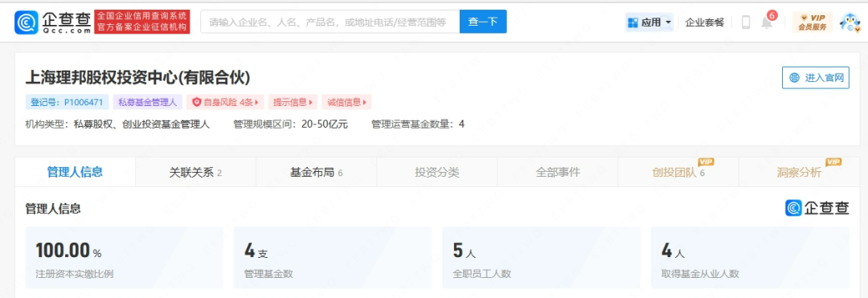Switch to the 关联关系 tab

pyautogui.click(x=195, y=173)
